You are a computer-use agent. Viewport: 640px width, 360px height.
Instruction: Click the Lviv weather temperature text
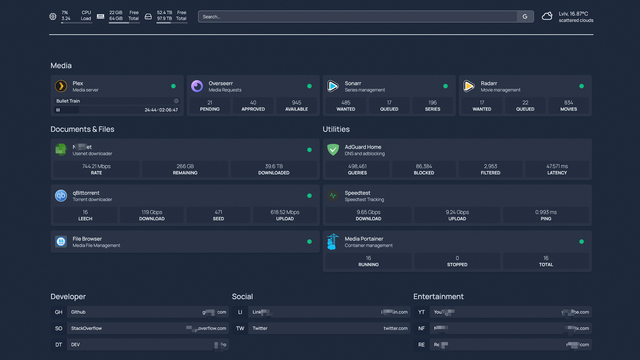[573, 13]
